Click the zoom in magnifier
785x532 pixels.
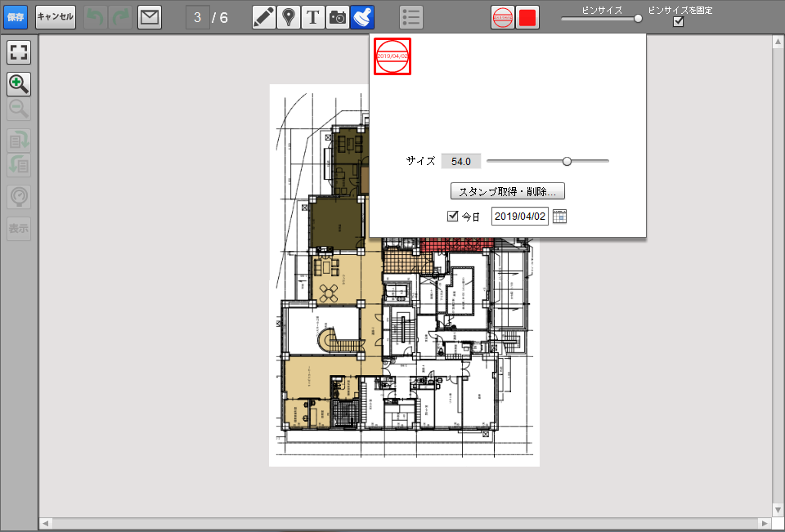pyautogui.click(x=19, y=83)
